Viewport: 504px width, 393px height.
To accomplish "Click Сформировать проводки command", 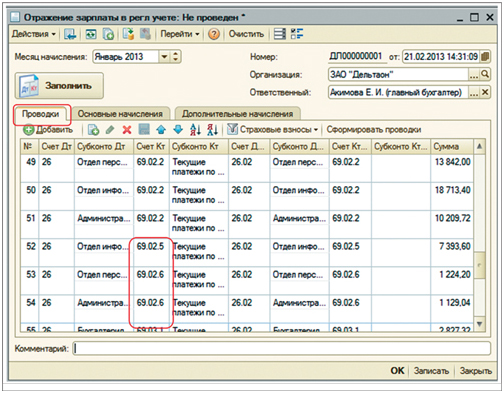I will point(374,130).
